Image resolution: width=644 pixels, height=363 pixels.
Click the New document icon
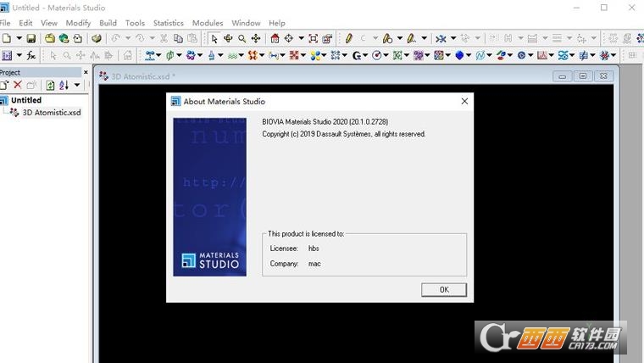point(6,38)
